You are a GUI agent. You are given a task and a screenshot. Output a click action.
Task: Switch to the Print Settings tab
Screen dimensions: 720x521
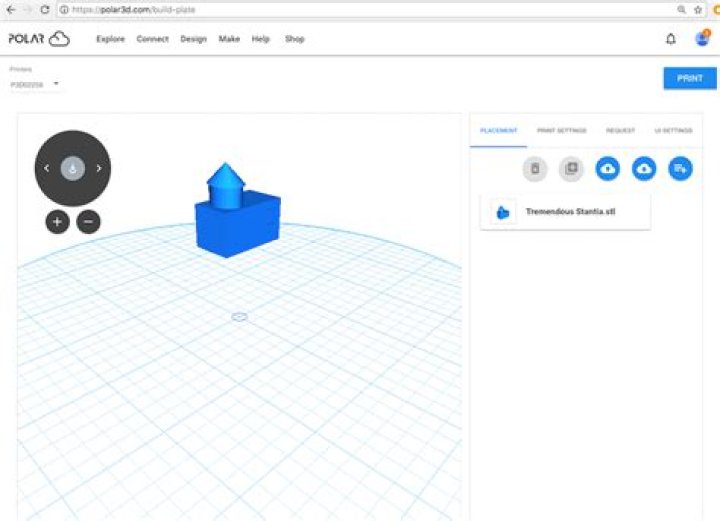pyautogui.click(x=561, y=130)
